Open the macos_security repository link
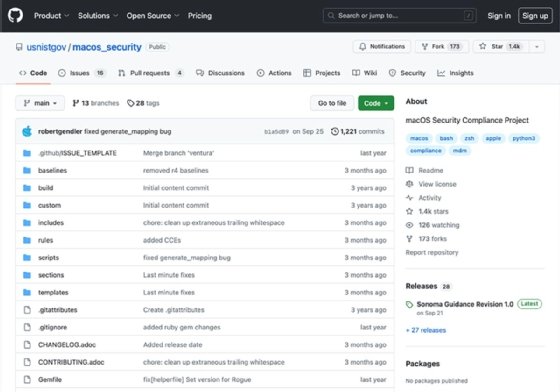Viewport: 560px width, 392px height. (x=107, y=47)
